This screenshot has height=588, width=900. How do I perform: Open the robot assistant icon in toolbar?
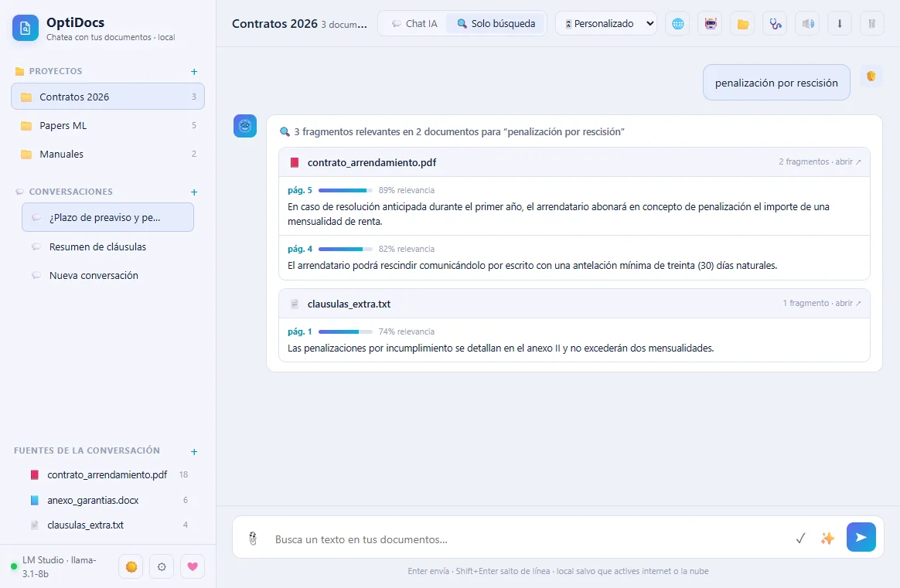click(x=711, y=23)
